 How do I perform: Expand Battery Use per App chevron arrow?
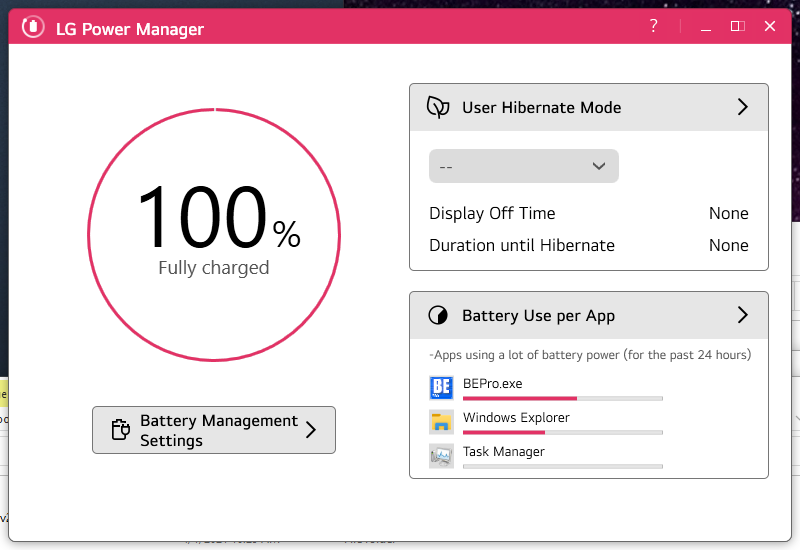pos(742,316)
